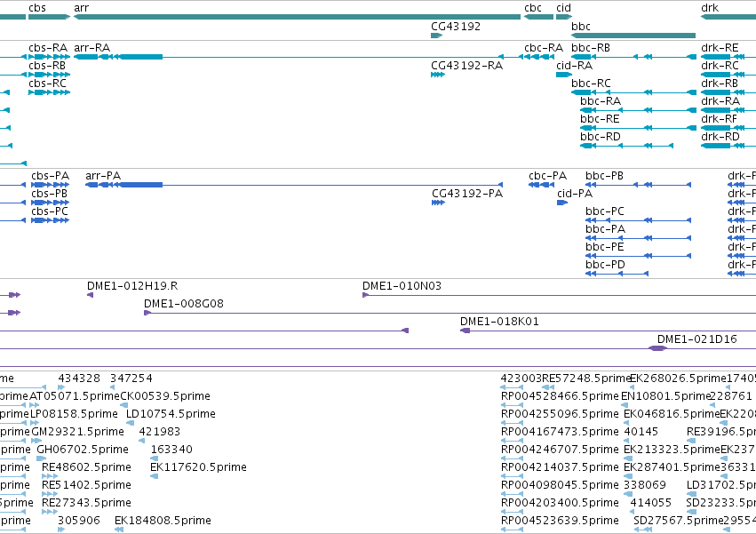The image size is (756, 534).
Task: Select EST GM29321.5prime
Action: tap(36, 441)
